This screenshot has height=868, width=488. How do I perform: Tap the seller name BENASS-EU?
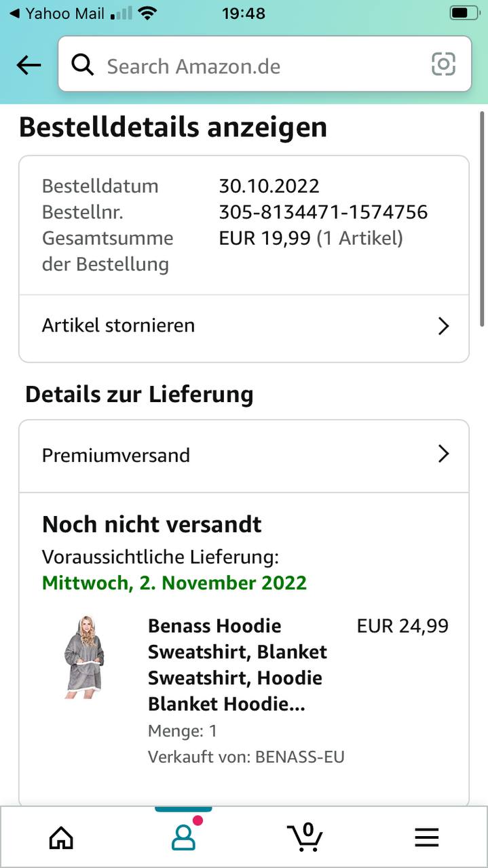point(299,757)
